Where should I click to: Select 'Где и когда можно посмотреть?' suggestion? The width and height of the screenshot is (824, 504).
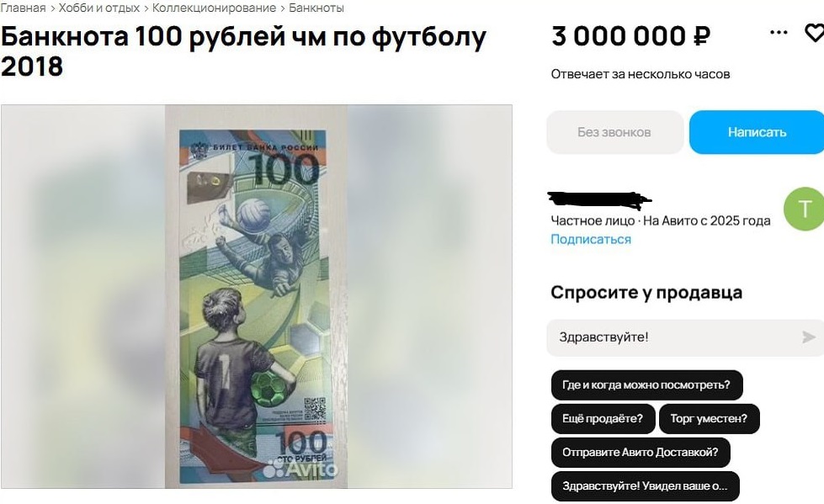pyautogui.click(x=646, y=385)
